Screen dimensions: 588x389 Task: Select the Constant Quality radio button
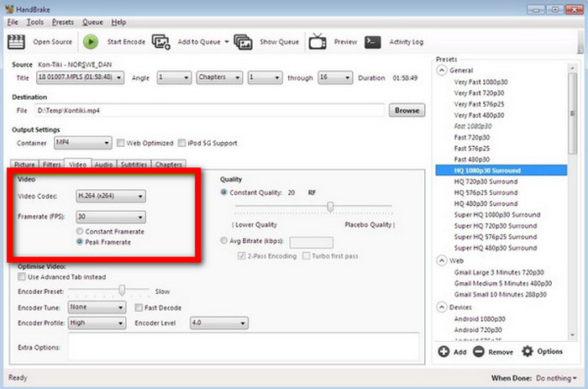click(x=224, y=192)
